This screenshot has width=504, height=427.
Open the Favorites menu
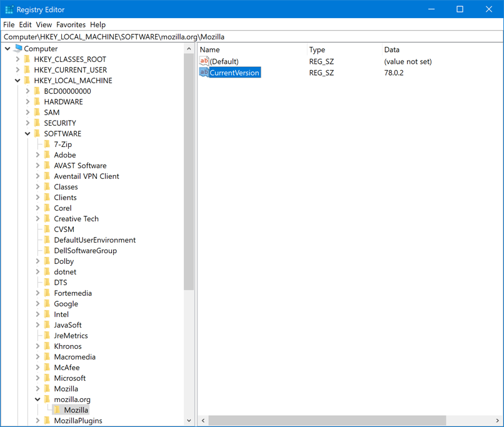71,24
